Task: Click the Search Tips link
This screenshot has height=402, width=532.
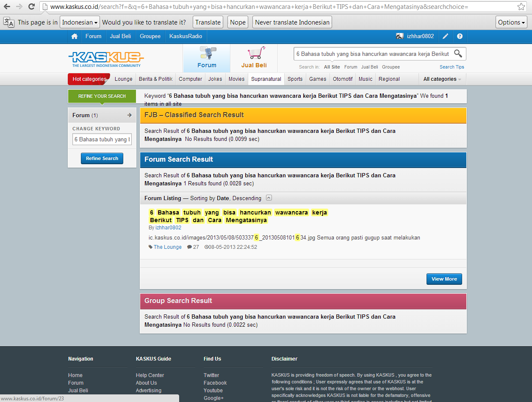Action: click(x=452, y=67)
